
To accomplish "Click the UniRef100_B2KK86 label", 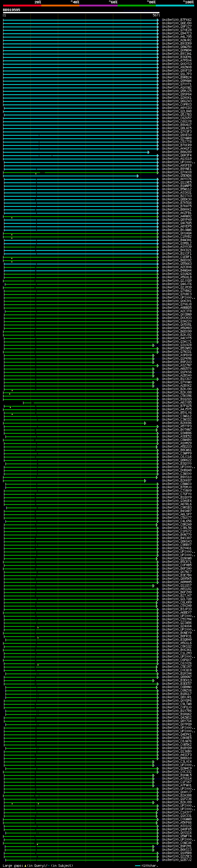I will click(176, 423).
